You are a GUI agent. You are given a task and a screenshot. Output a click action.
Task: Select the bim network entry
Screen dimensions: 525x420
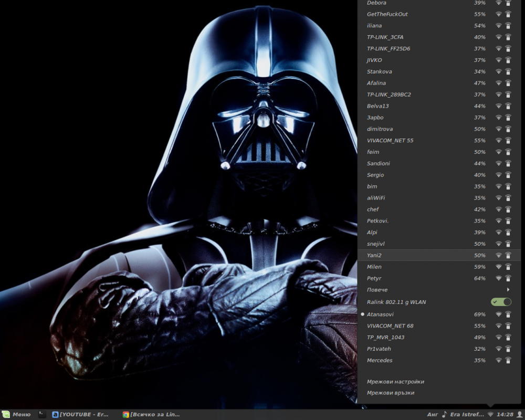(439, 186)
